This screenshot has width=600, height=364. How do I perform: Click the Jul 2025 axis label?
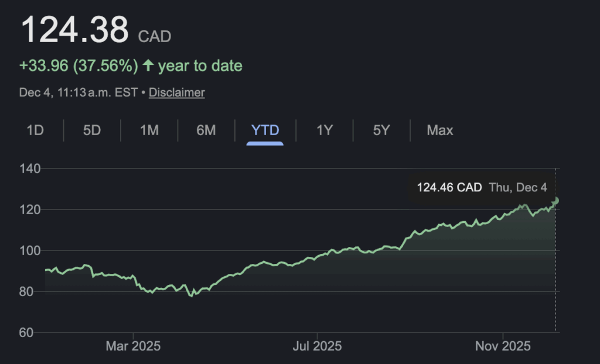click(x=316, y=346)
